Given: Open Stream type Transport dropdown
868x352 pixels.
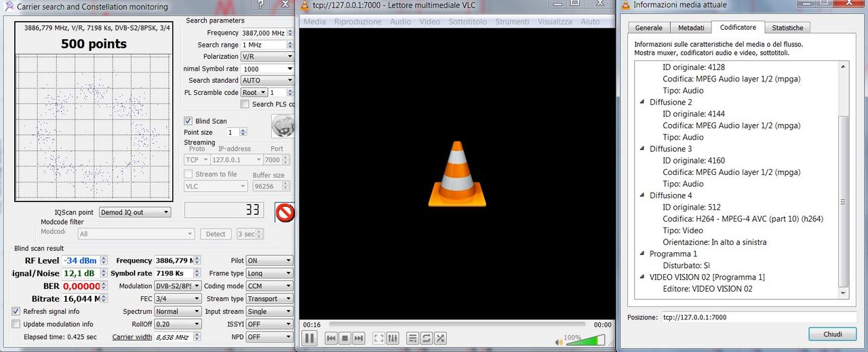Looking at the screenshot, I should 269,298.
